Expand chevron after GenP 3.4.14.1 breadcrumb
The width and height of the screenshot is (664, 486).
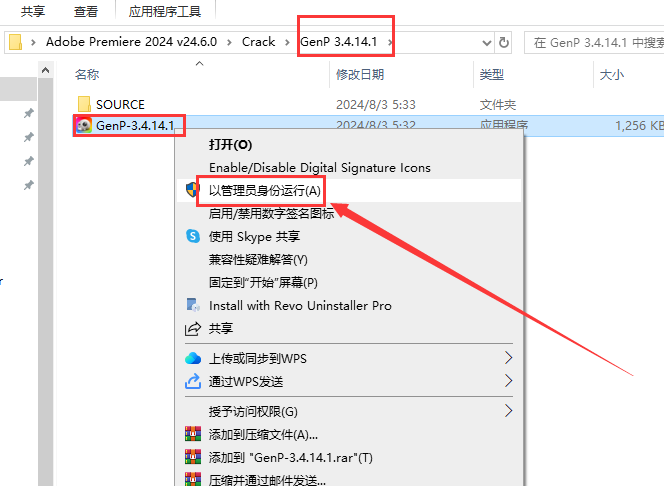click(390, 42)
